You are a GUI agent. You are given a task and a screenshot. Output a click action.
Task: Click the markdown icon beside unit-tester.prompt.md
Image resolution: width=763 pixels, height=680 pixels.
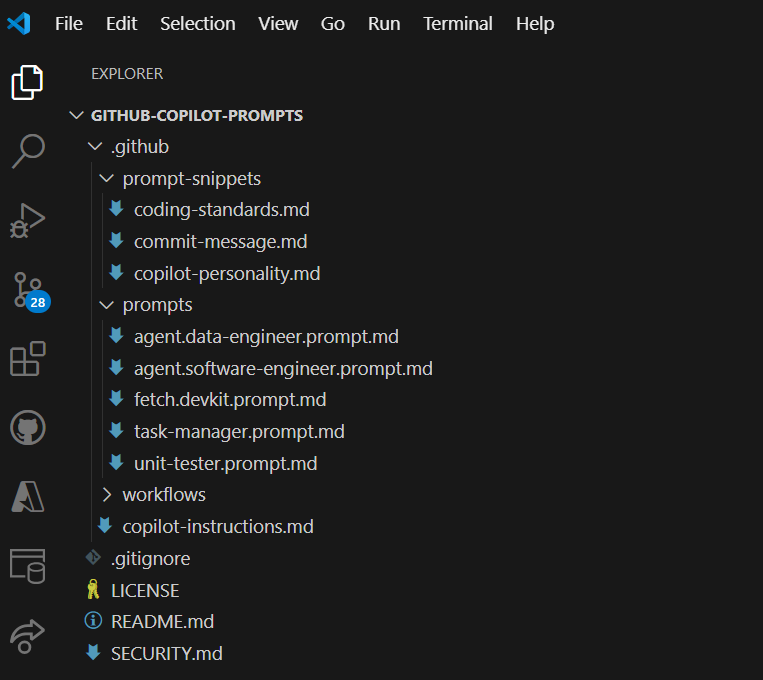click(x=116, y=462)
